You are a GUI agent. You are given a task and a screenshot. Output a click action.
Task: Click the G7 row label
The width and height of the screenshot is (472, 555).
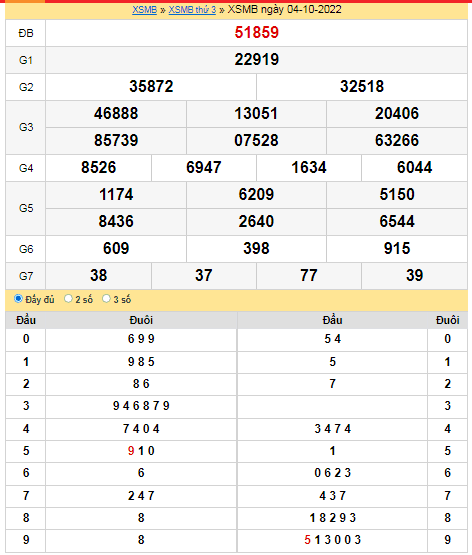tap(26, 276)
